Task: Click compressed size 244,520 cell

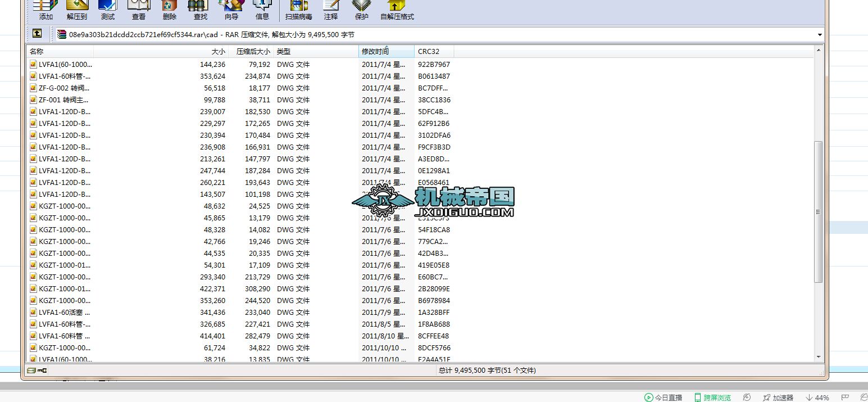Action: pyautogui.click(x=257, y=301)
